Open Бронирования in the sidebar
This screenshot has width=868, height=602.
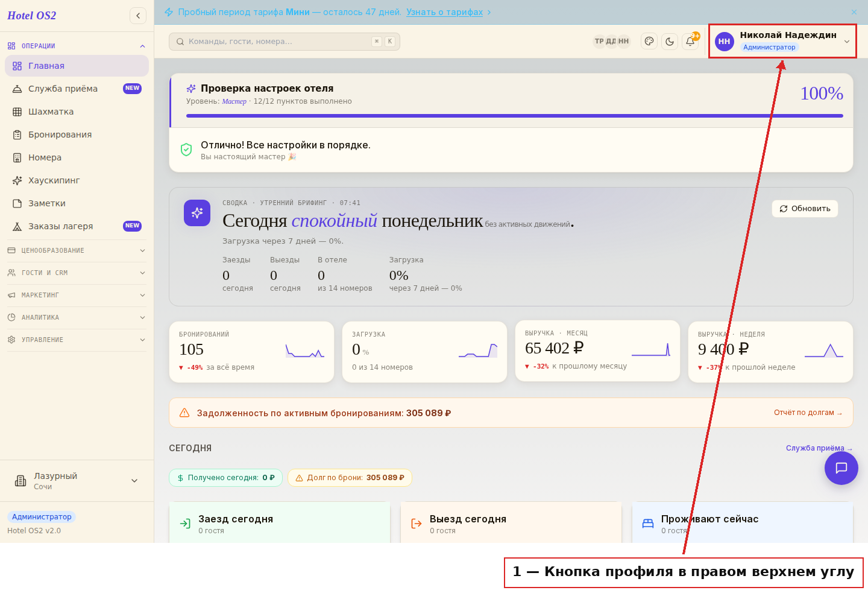(77, 135)
